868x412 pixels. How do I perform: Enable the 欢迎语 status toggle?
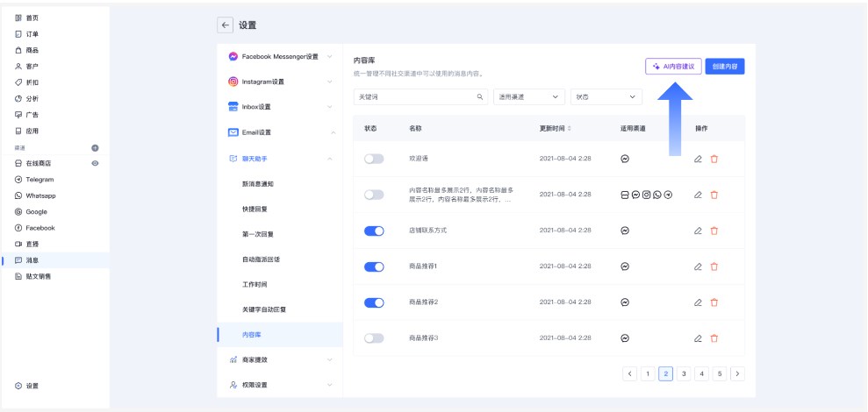374,159
